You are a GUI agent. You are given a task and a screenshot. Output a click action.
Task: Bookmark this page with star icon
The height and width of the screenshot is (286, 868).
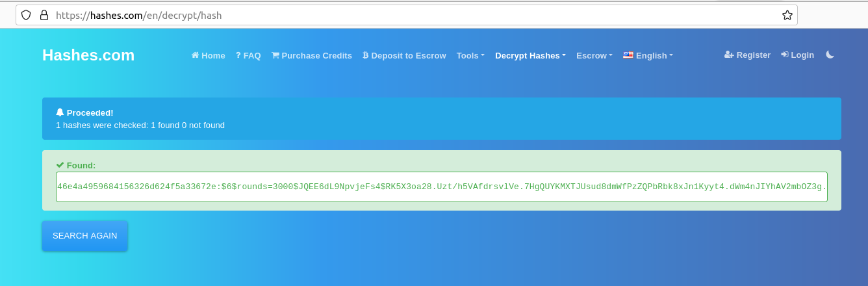point(787,15)
